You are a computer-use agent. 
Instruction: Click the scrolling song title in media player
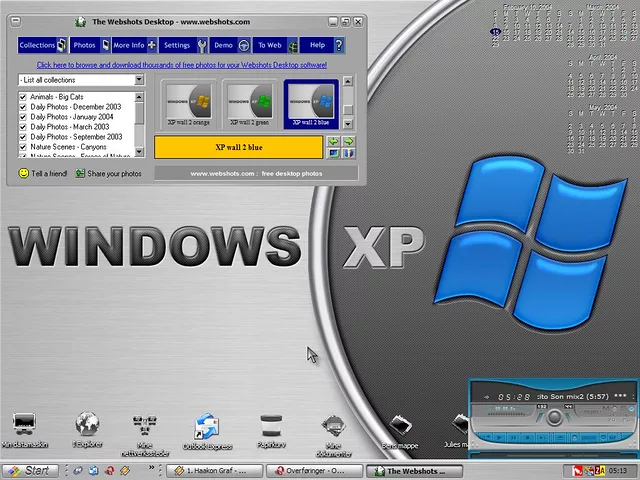573,396
